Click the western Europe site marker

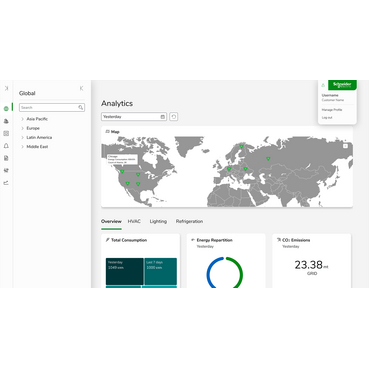(229, 169)
